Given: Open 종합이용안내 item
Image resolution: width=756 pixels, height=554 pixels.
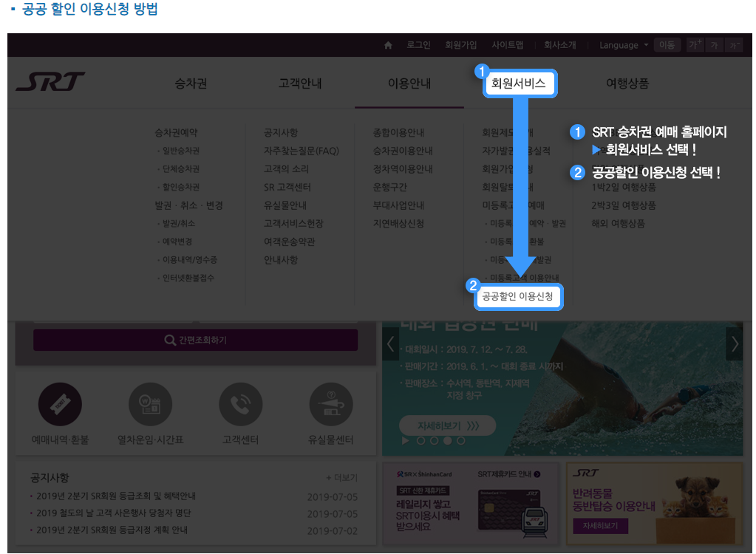Looking at the screenshot, I should coord(398,132).
